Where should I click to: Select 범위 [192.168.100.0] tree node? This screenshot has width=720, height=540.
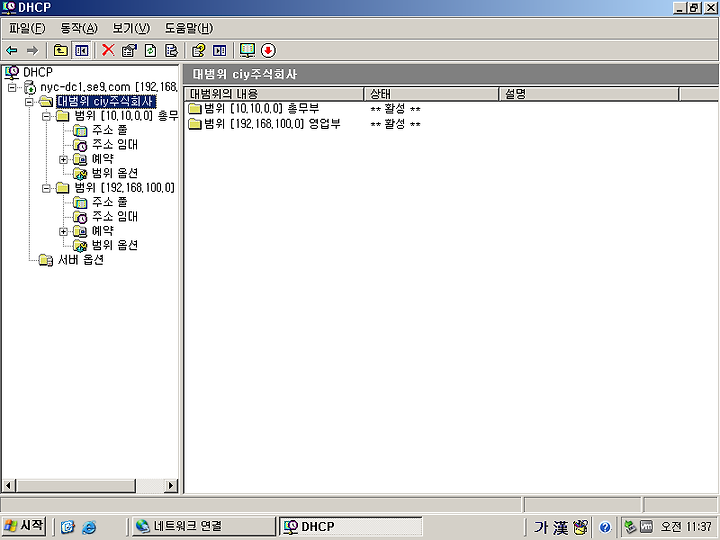pyautogui.click(x=124, y=188)
